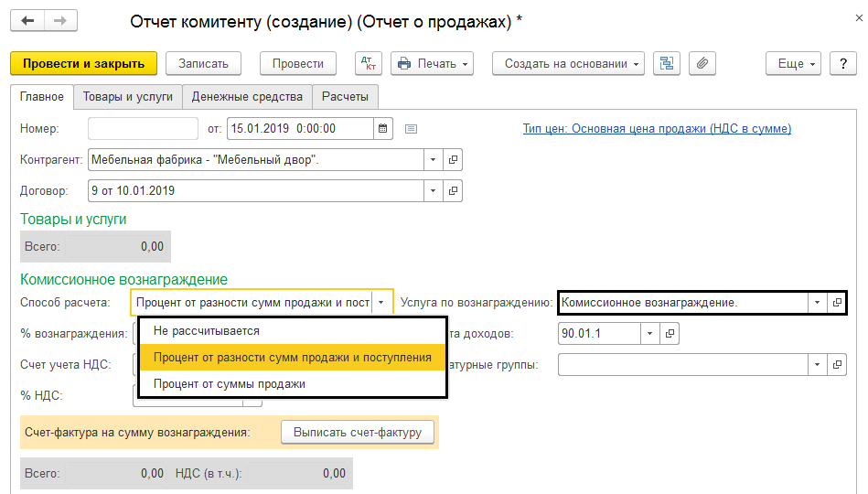The width and height of the screenshot is (868, 494).
Task: Open Контрагент record with open button
Action: 453,160
